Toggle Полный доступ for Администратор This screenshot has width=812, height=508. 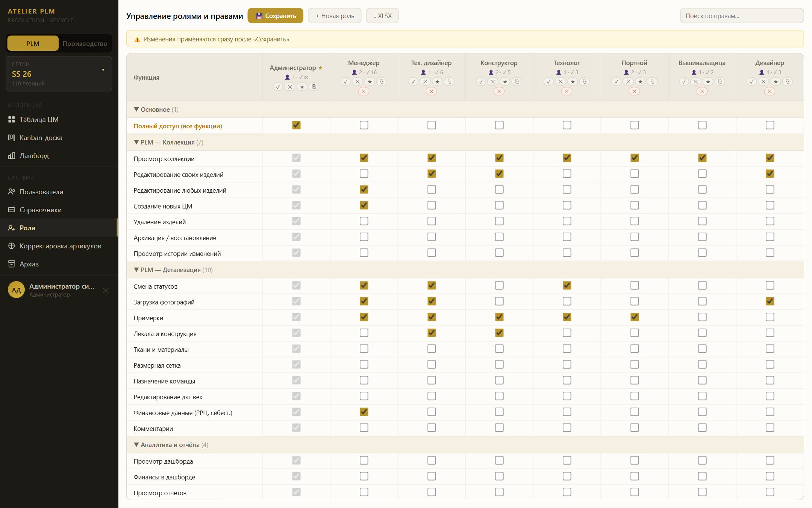tap(296, 125)
